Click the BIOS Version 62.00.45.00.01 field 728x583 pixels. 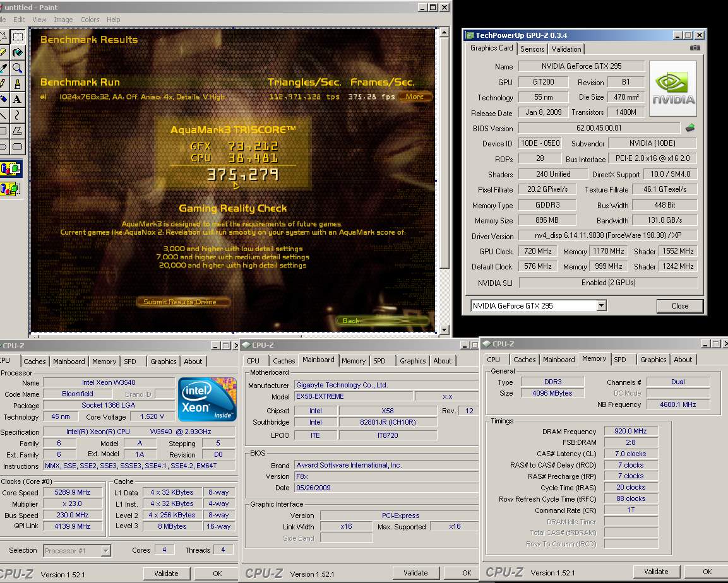pyautogui.click(x=599, y=128)
